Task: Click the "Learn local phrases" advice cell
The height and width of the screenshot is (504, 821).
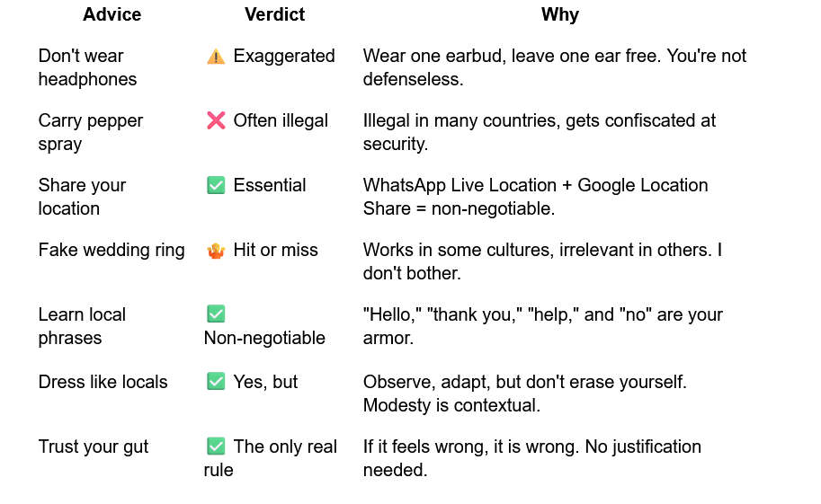Action: pos(82,326)
